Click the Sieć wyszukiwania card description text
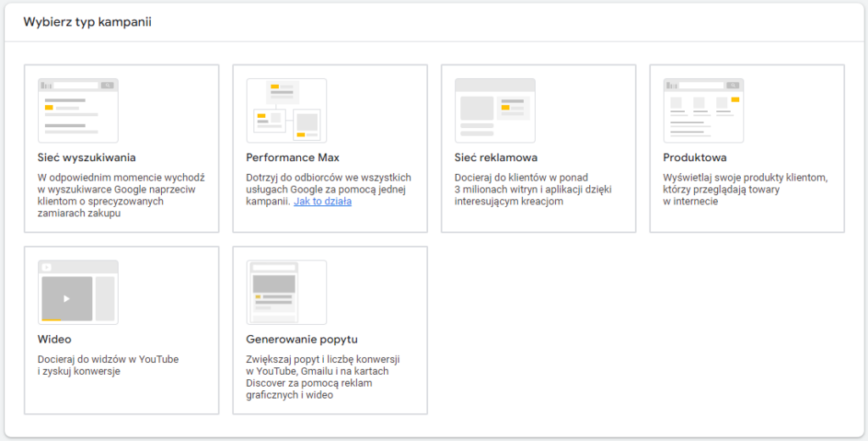Viewport: 868px width, 441px height. point(121,195)
